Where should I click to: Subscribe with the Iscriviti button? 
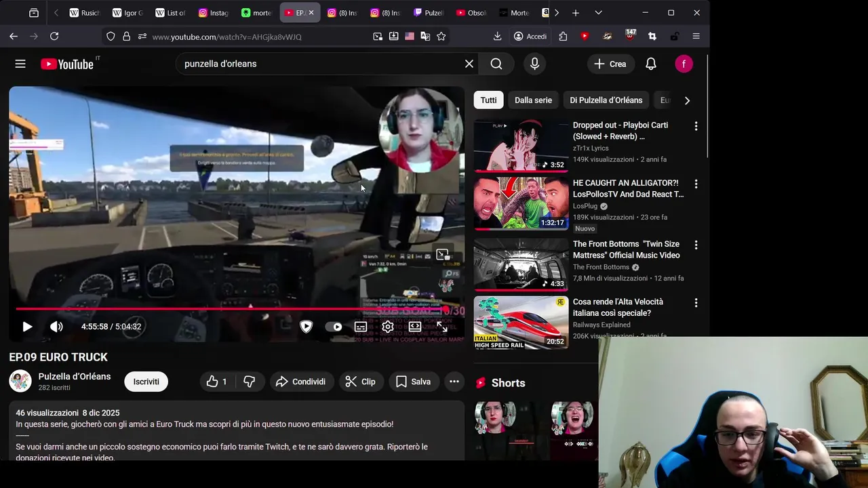[146, 382]
